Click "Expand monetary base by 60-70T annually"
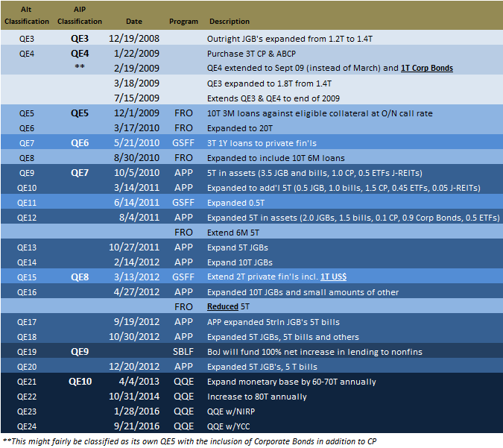 [x=291, y=382]
